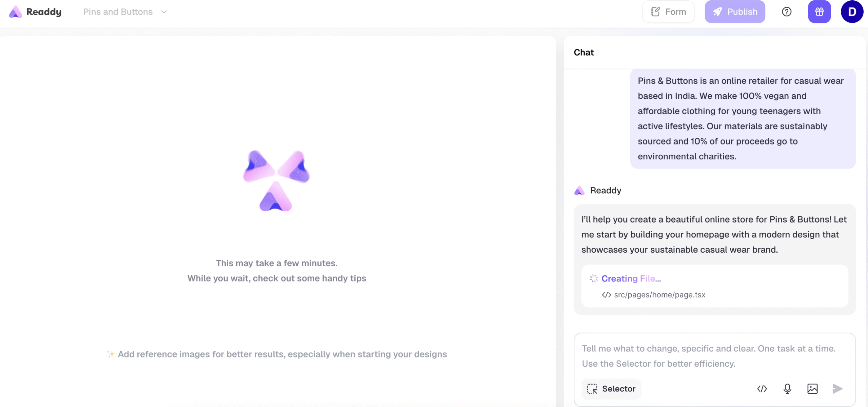Expand the project name chevron
This screenshot has height=407, width=868.
pyautogui.click(x=164, y=12)
